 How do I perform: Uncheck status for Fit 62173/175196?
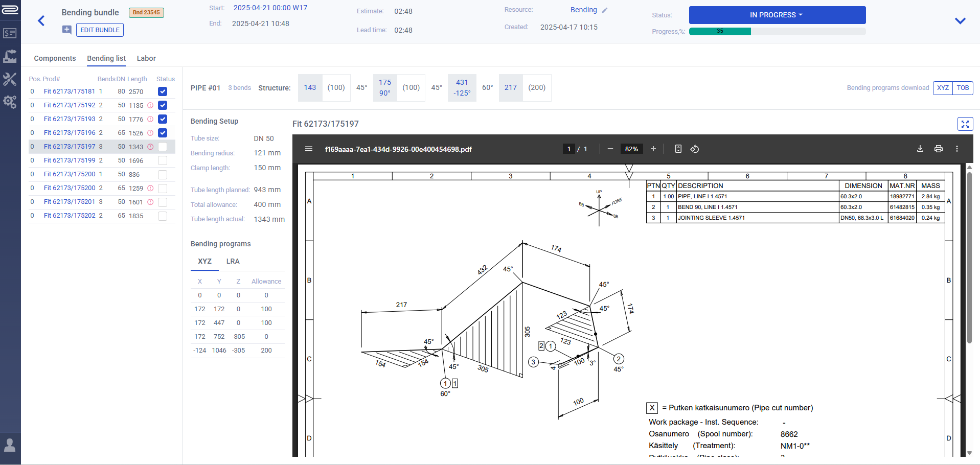pyautogui.click(x=163, y=133)
